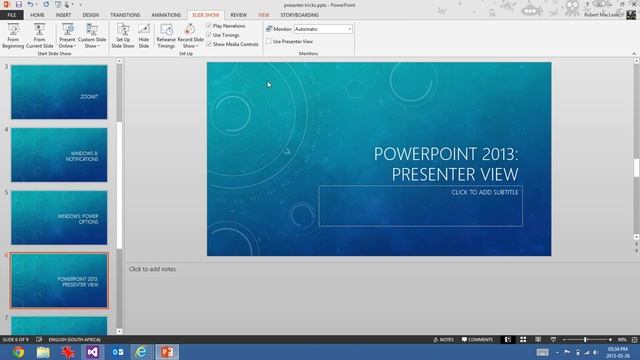
Task: Click the PowerPoint taskbar icon
Action: coord(167,352)
